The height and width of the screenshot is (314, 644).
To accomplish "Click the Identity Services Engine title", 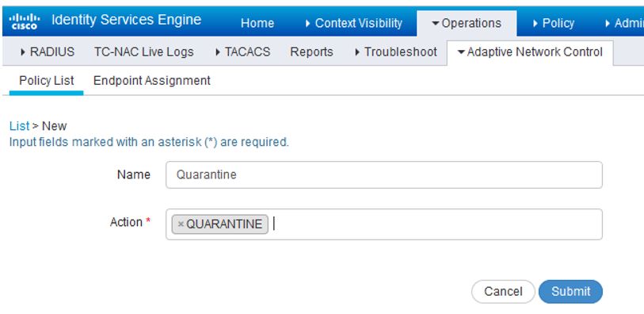I will coord(126,20).
